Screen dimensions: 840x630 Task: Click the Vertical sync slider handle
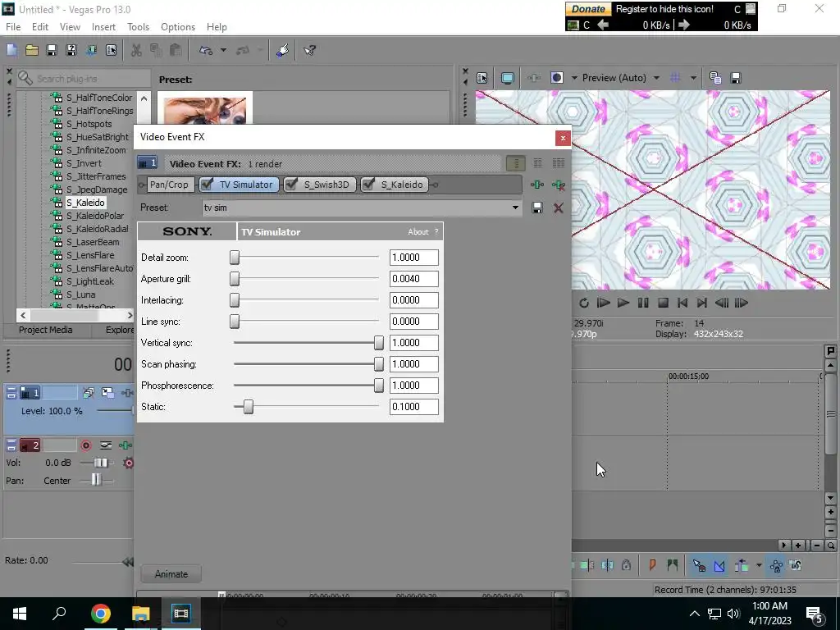coord(379,343)
